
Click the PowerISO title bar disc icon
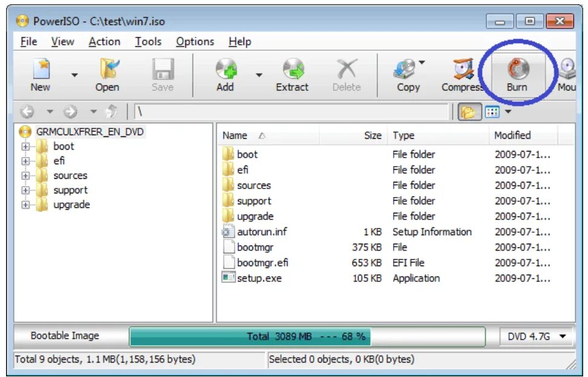pos(22,21)
